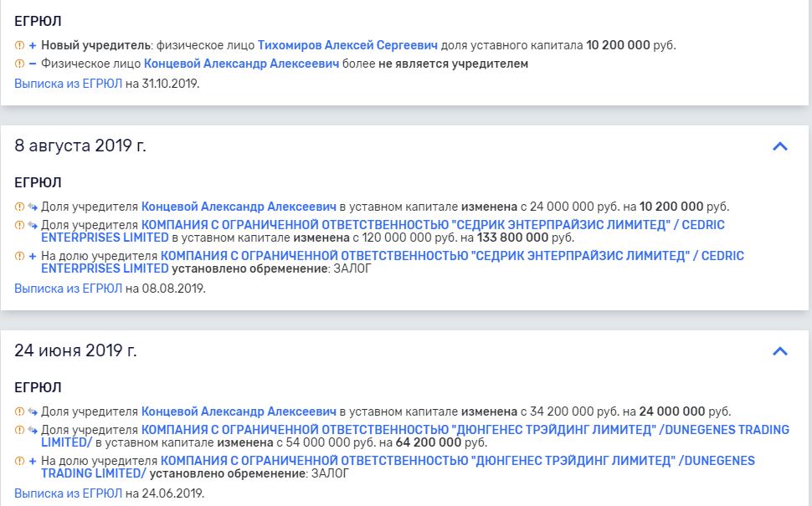Collapse the 8 августа 2019 г. section
Screen dimensions: 812x506
click(x=779, y=146)
